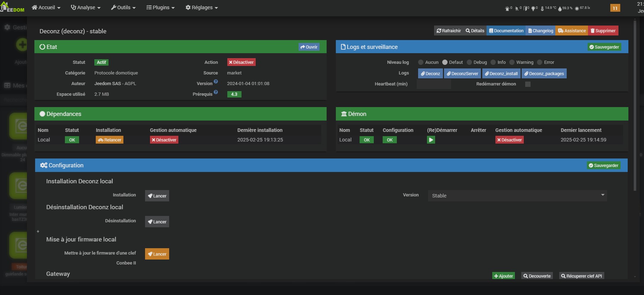The image size is (644, 295).
Task: Open the Outils menu
Action: 123,7
